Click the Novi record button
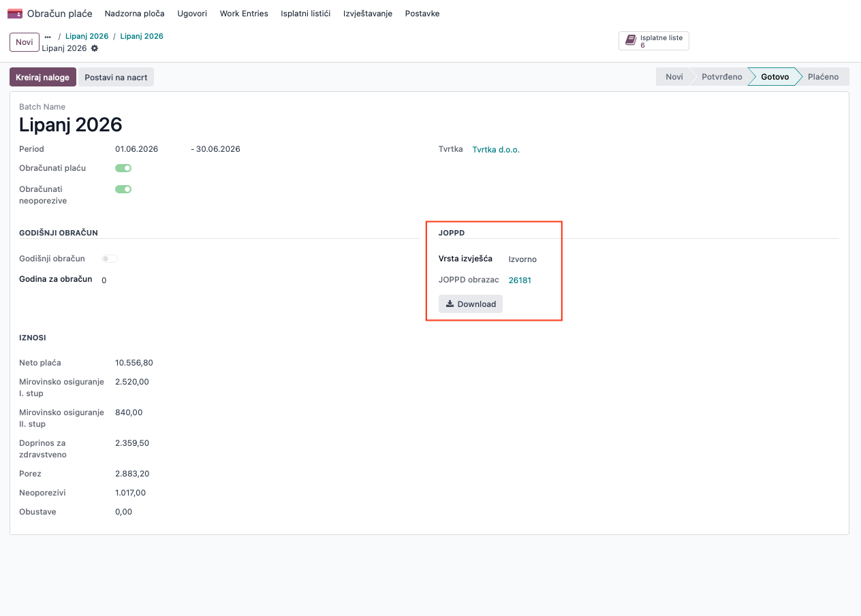This screenshot has width=861, height=616. pos(25,42)
